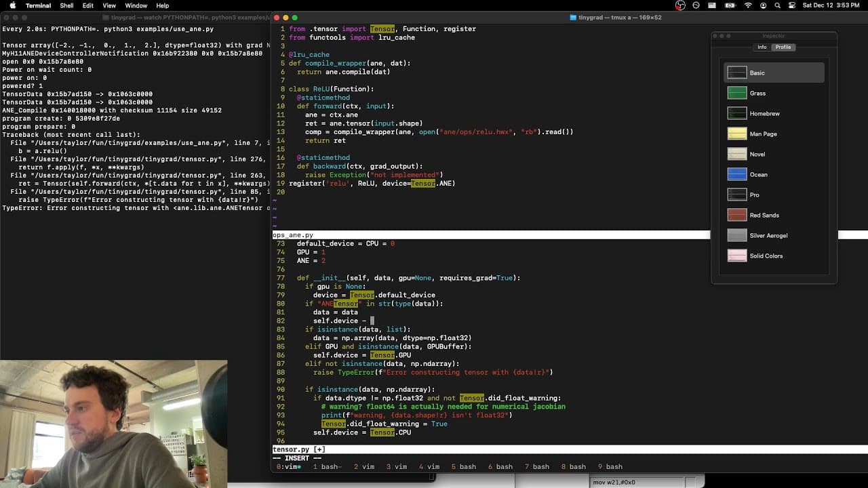
Task: Switch to the Profile tab in Inspector
Action: (783, 47)
